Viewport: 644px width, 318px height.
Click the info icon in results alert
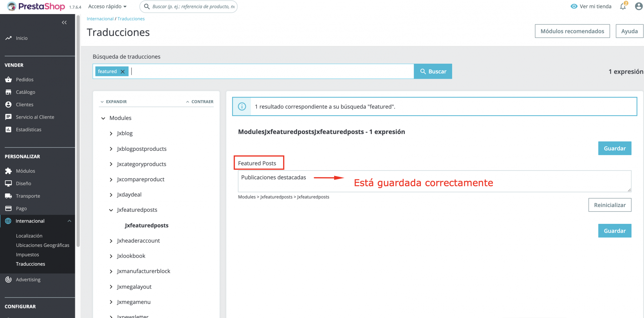pos(242,107)
